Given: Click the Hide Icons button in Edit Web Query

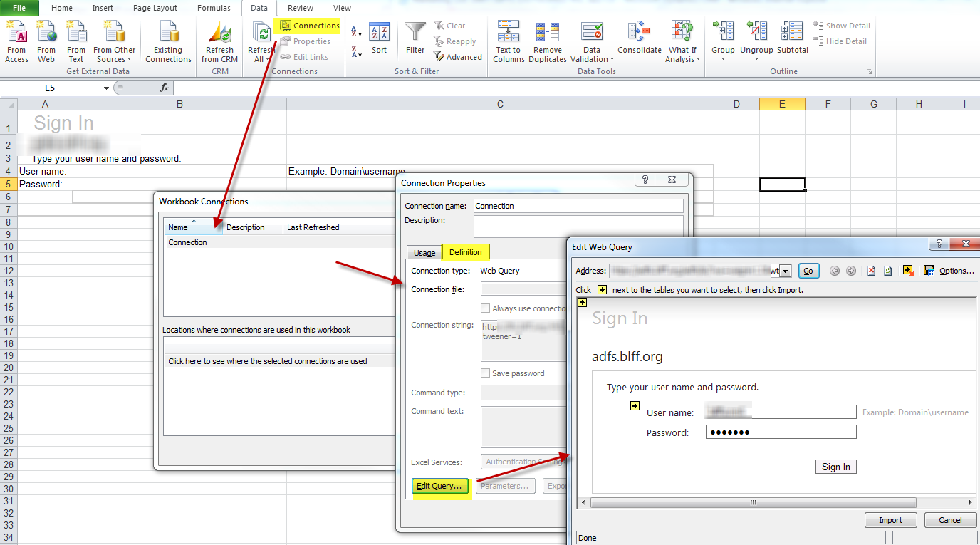Looking at the screenshot, I should pos(908,271).
